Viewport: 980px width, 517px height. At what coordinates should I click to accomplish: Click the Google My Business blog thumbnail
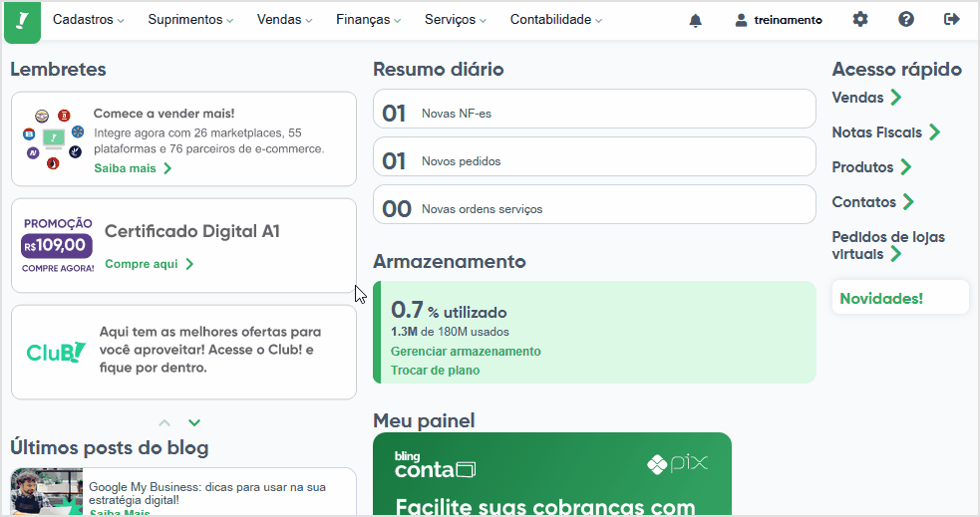click(x=47, y=492)
